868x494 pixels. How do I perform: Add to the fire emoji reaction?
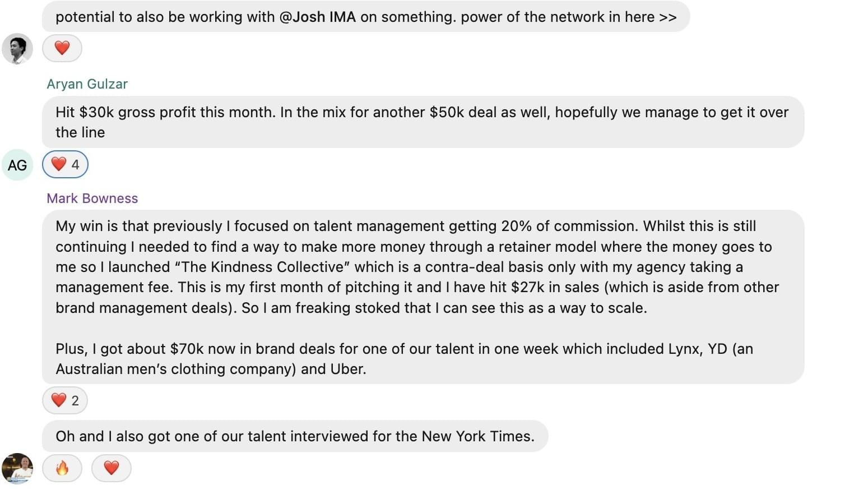click(62, 468)
